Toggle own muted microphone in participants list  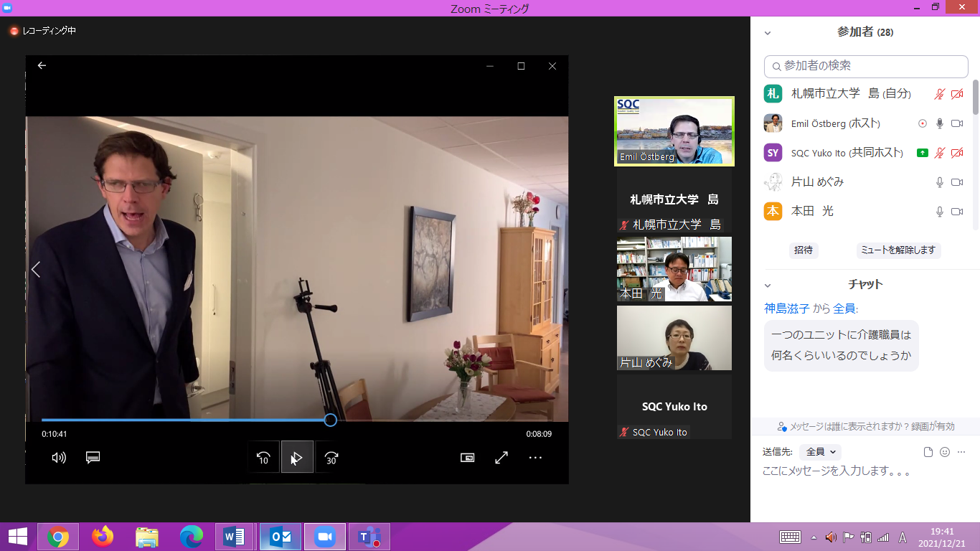939,94
